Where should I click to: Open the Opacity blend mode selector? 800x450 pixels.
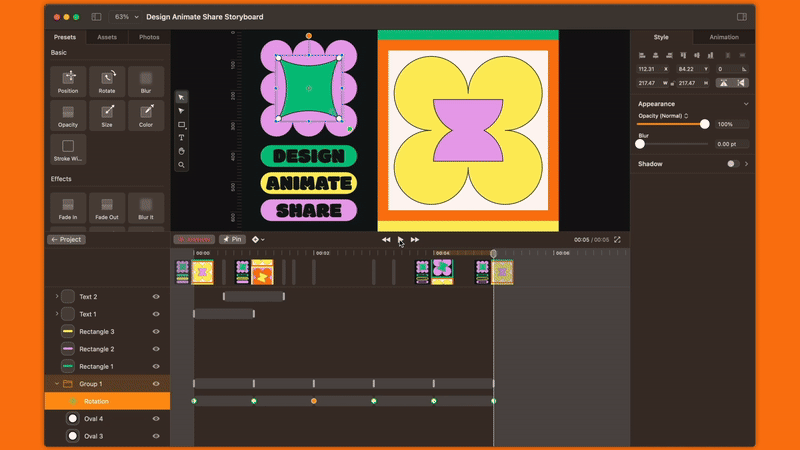click(663, 116)
